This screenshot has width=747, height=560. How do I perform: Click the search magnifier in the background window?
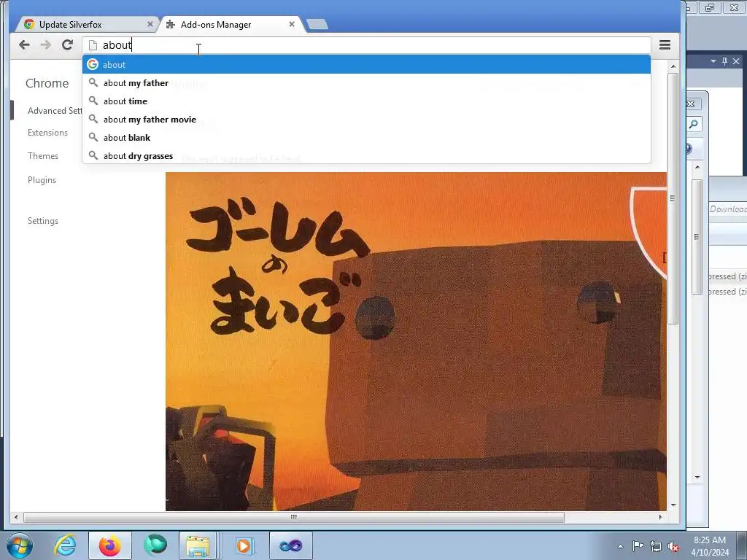coord(694,124)
